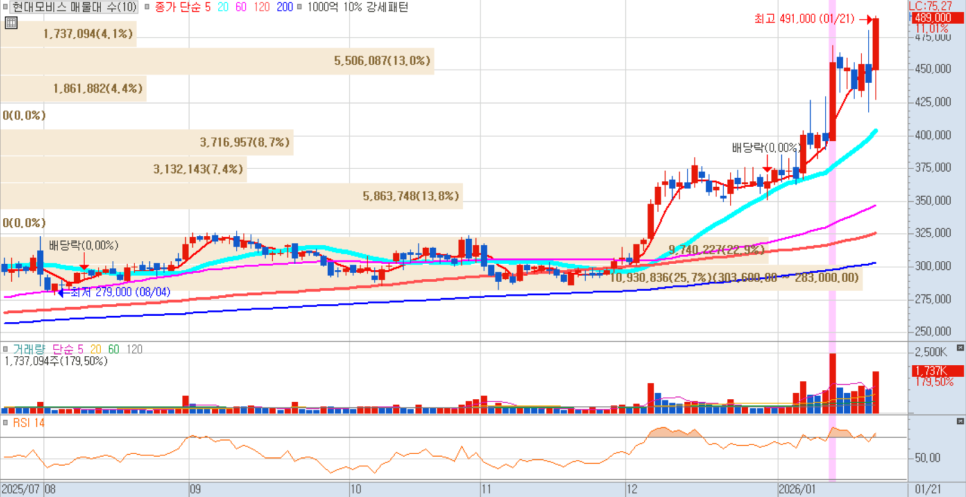966x497 pixels.
Task: Click the 1,737,094주(179.50%) volume readout
Action: [x=56, y=362]
